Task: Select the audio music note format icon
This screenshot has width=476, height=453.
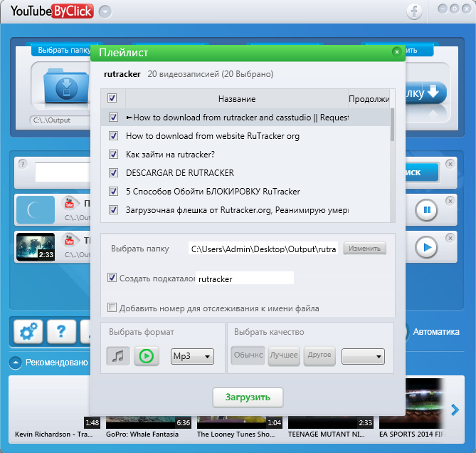Action: click(x=118, y=356)
